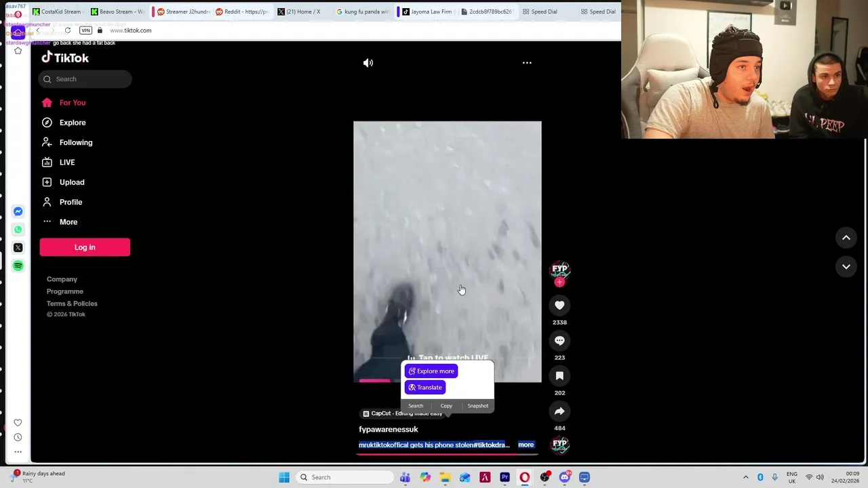Bookmark the video to favorites

pos(559,376)
